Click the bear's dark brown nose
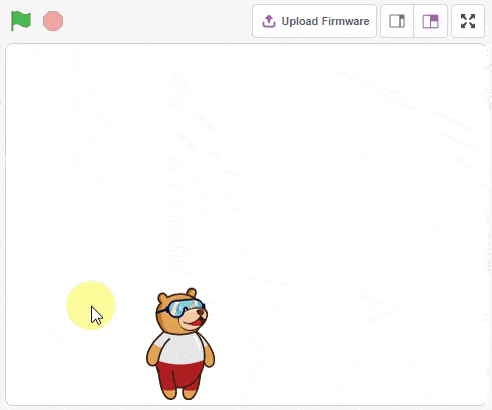 click(x=201, y=312)
